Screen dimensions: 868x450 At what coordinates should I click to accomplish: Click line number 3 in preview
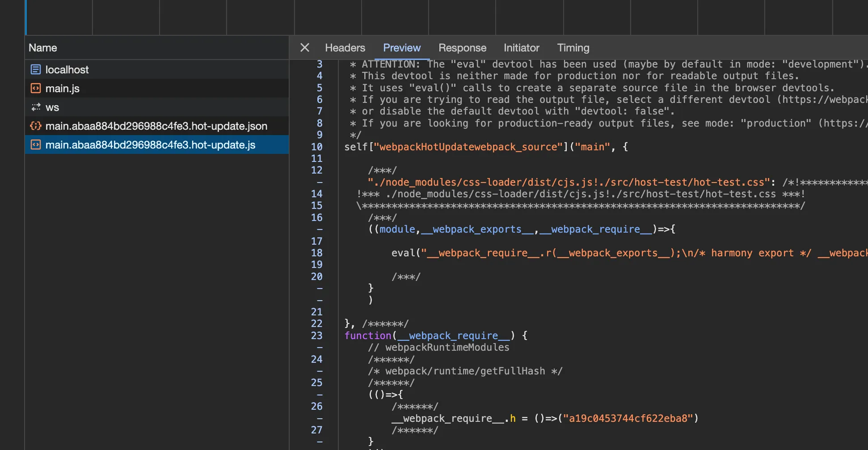click(x=319, y=64)
